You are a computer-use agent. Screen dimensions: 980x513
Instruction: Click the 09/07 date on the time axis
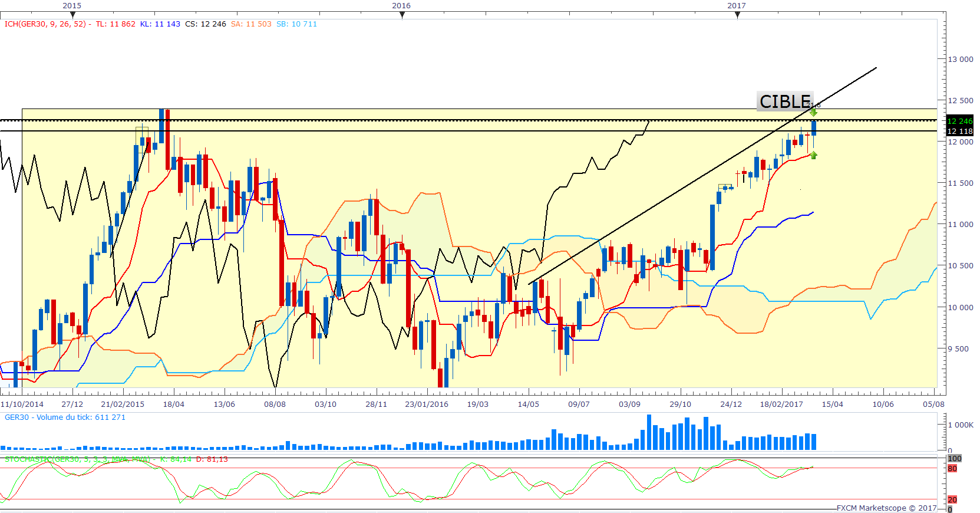click(x=579, y=405)
